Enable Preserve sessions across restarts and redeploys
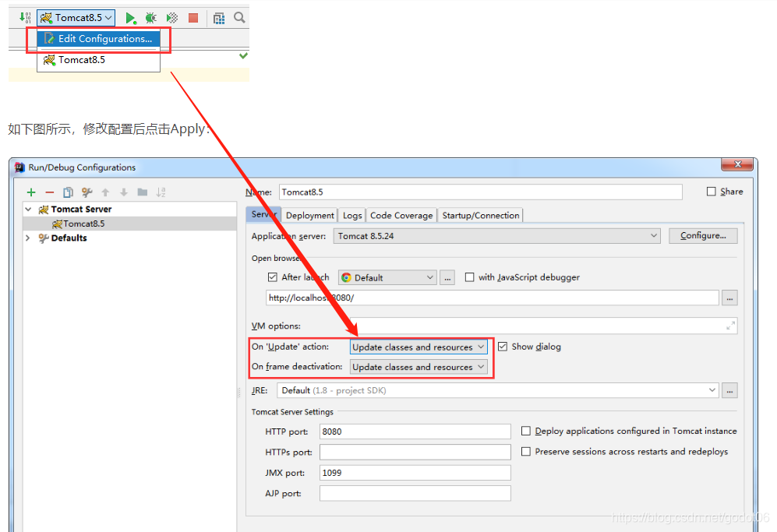 (x=526, y=451)
